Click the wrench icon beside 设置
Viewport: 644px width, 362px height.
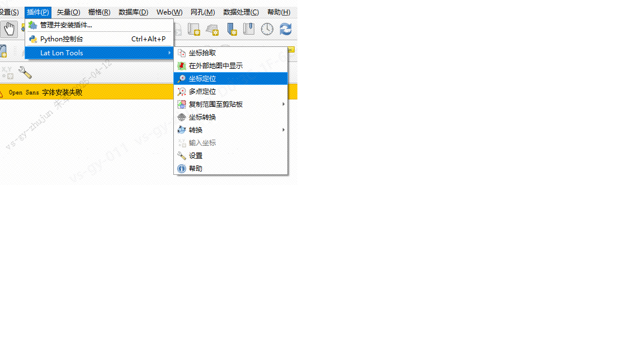coord(182,156)
